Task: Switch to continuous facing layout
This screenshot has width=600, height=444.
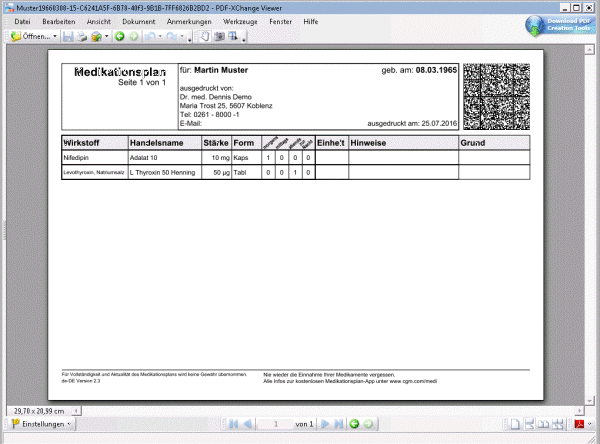Action: (x=558, y=424)
